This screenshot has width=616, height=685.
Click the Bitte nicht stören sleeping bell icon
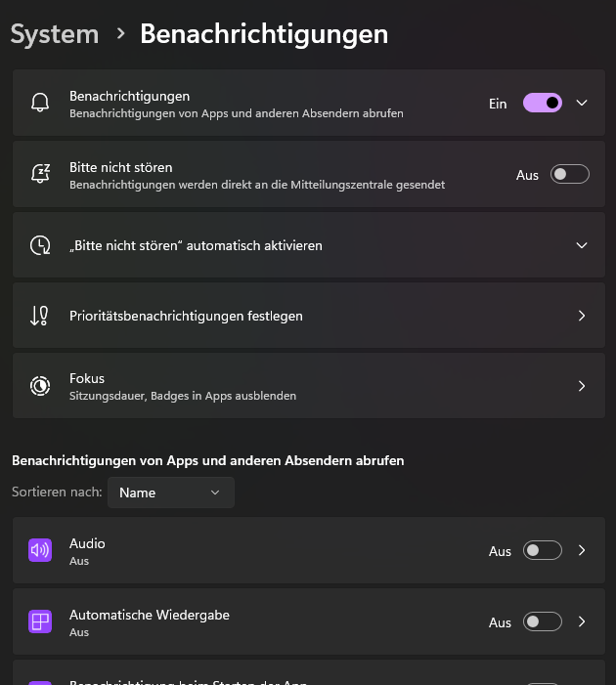40,174
